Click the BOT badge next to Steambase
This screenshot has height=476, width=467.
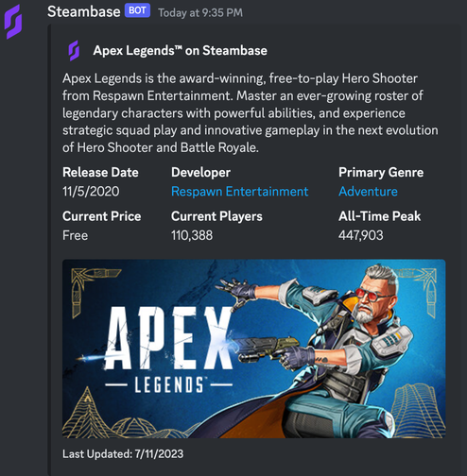pos(137,10)
